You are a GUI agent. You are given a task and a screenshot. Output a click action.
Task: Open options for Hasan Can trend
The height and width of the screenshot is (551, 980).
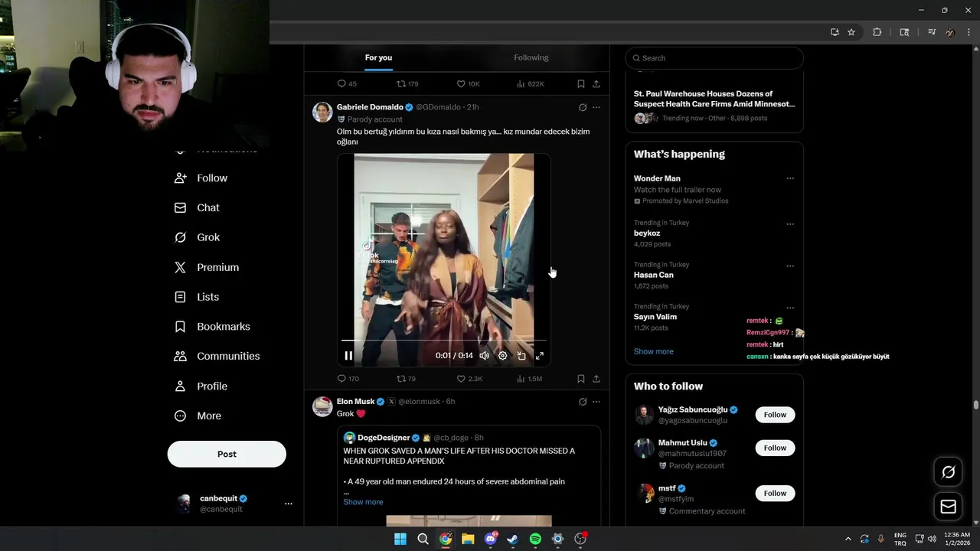(790, 266)
